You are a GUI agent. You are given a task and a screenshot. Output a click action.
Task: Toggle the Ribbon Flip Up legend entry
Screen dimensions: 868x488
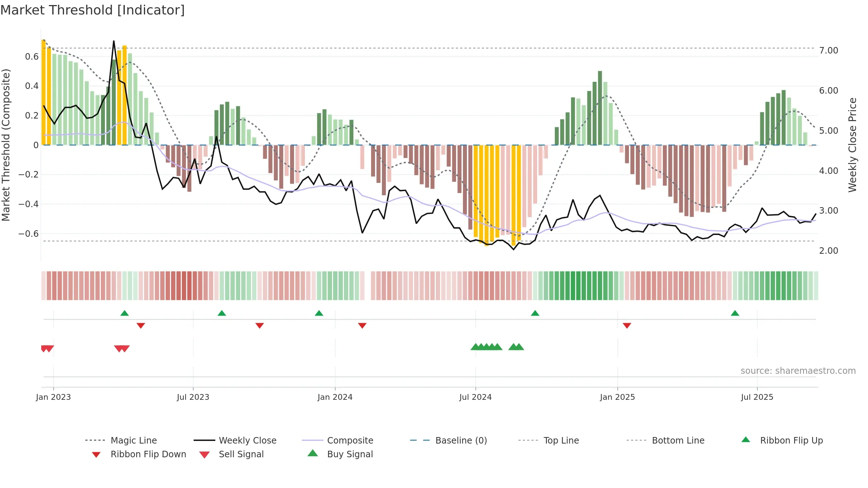(782, 440)
